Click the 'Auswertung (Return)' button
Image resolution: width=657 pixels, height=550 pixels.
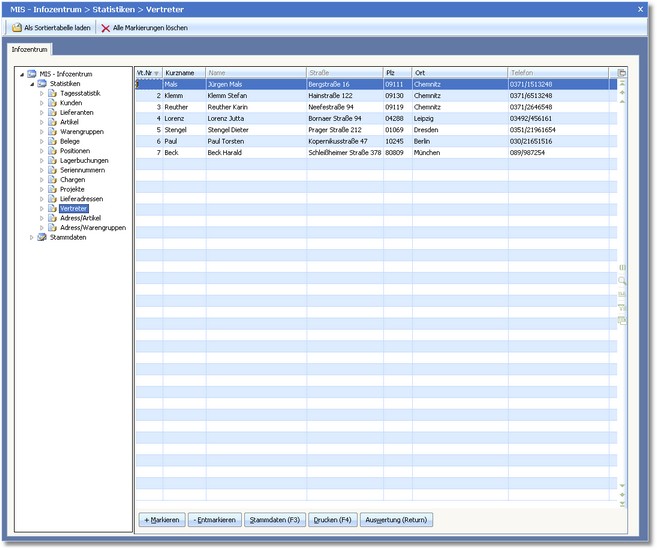click(x=397, y=520)
